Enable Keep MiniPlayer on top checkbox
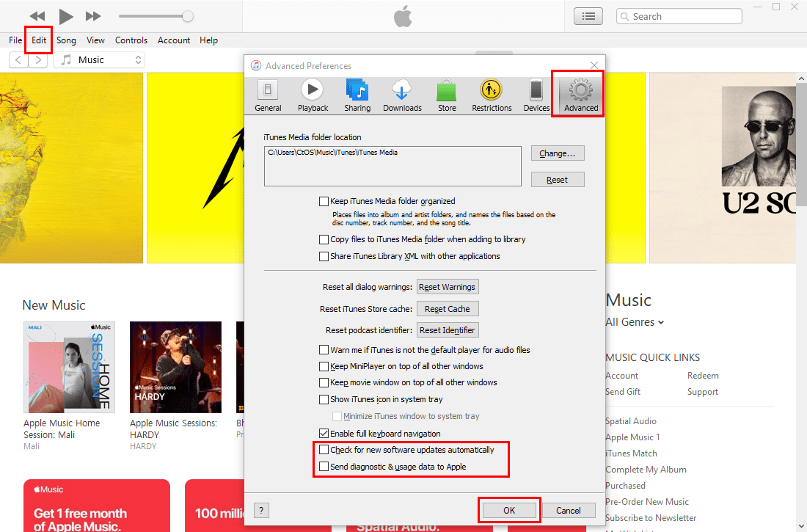 324,367
